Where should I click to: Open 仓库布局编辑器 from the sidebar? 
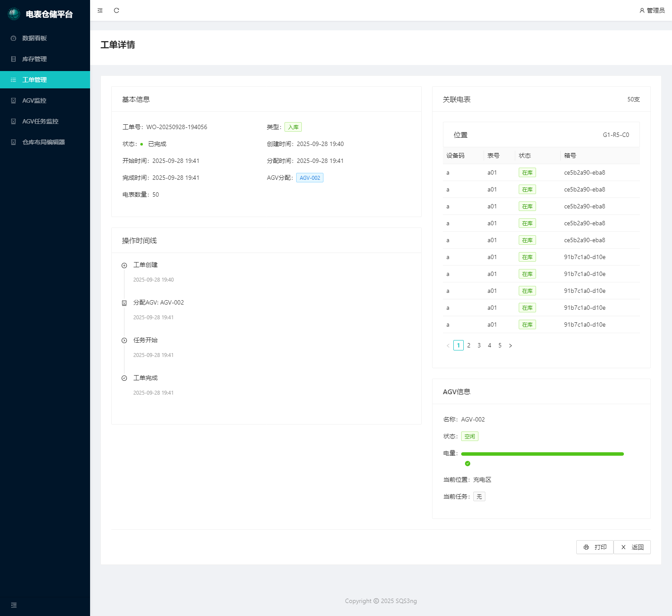click(43, 142)
